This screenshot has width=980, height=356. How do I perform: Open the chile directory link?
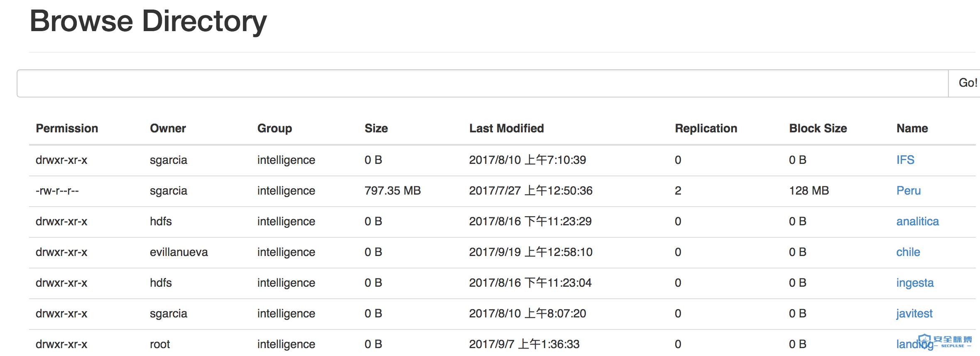click(908, 252)
